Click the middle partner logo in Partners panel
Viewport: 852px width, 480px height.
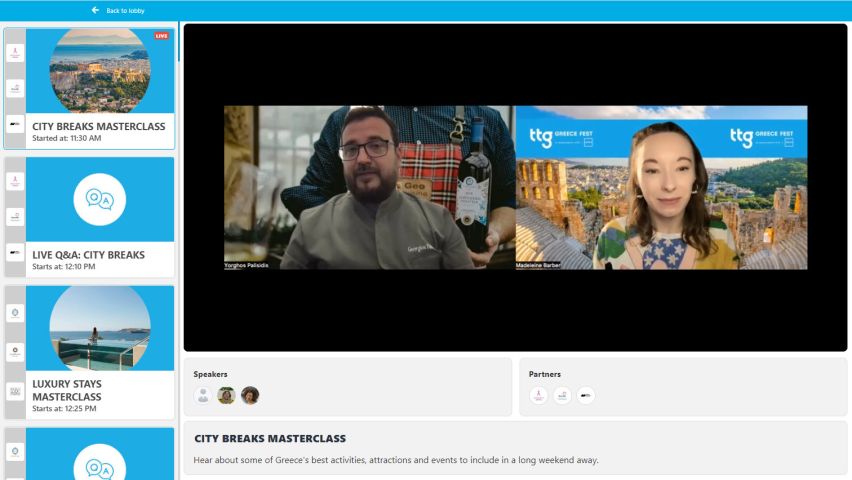[x=562, y=395]
